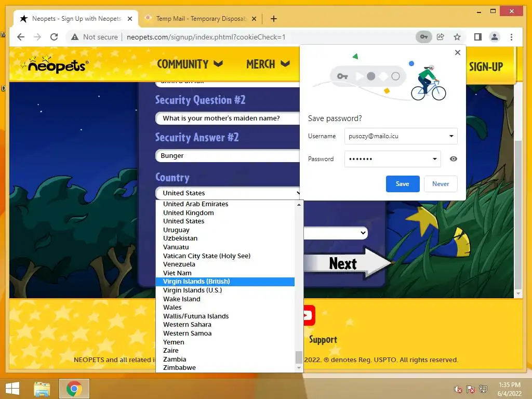The height and width of the screenshot is (399, 532).
Task: Click the muted volume tray icon
Action: pos(458,389)
